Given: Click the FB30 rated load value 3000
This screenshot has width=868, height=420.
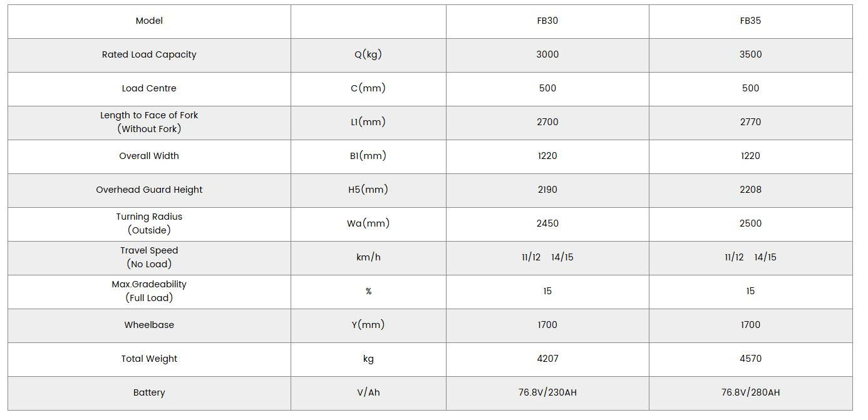Looking at the screenshot, I should [547, 54].
